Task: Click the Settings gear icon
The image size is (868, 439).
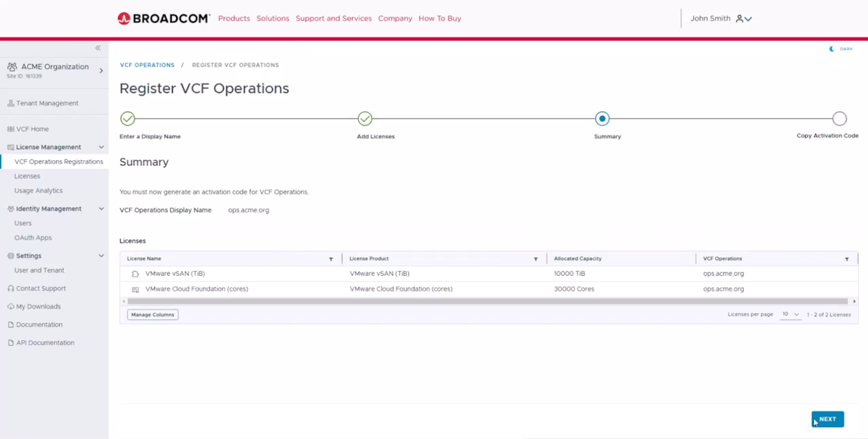Action: click(11, 256)
